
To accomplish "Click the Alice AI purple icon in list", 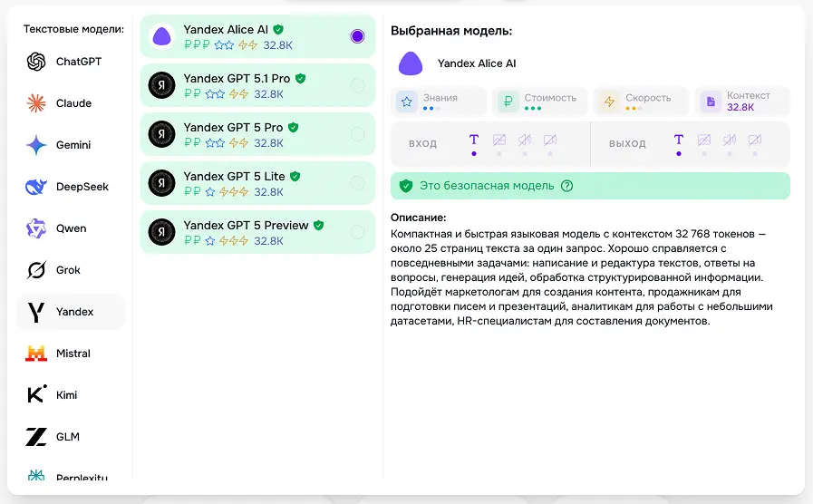I will click(161, 36).
